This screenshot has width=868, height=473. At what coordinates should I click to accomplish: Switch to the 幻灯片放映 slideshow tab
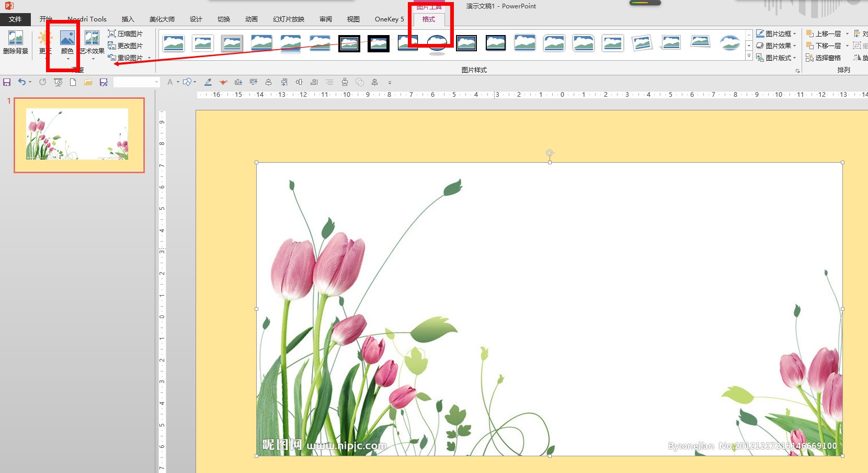coord(288,19)
